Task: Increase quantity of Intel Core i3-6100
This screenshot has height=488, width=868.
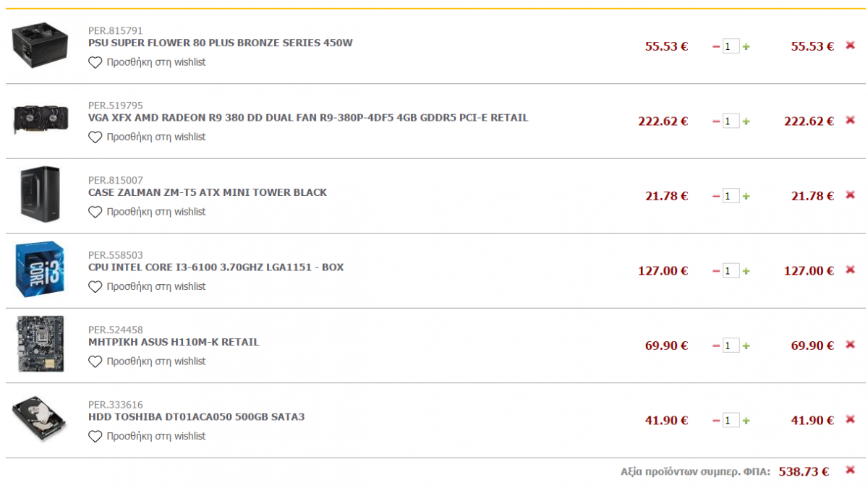Action: point(746,271)
